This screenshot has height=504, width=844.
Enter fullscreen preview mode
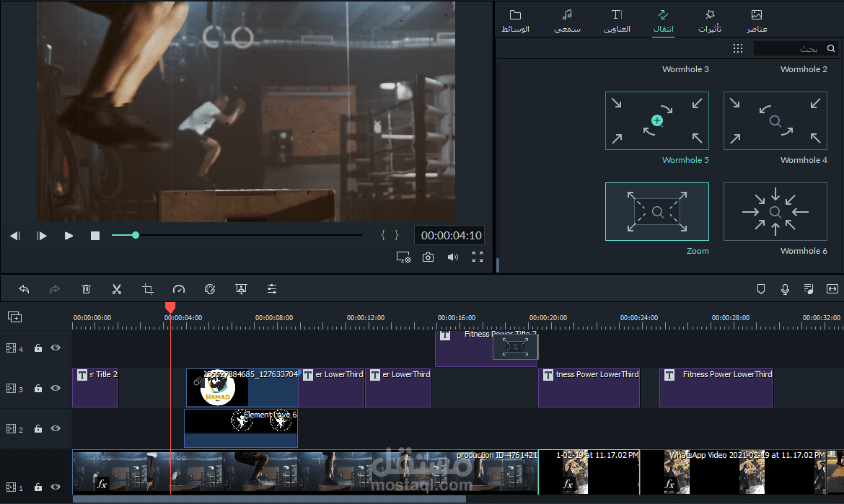tap(478, 257)
